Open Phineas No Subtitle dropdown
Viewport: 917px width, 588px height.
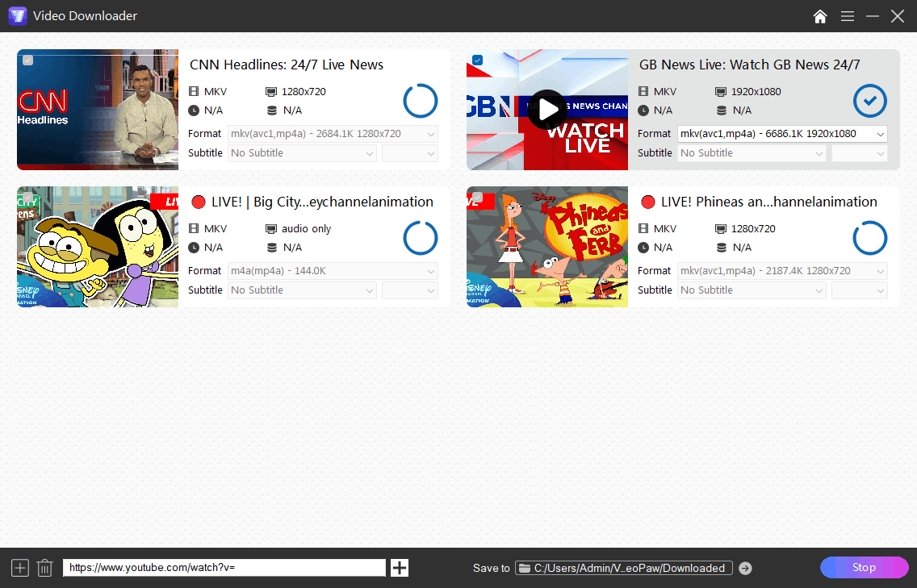coord(752,290)
